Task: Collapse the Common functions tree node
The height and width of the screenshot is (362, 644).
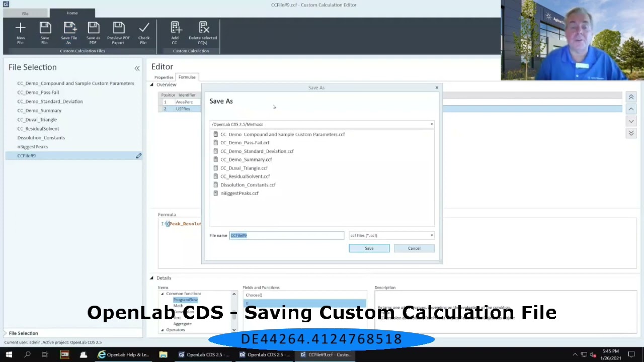Action: (x=162, y=294)
